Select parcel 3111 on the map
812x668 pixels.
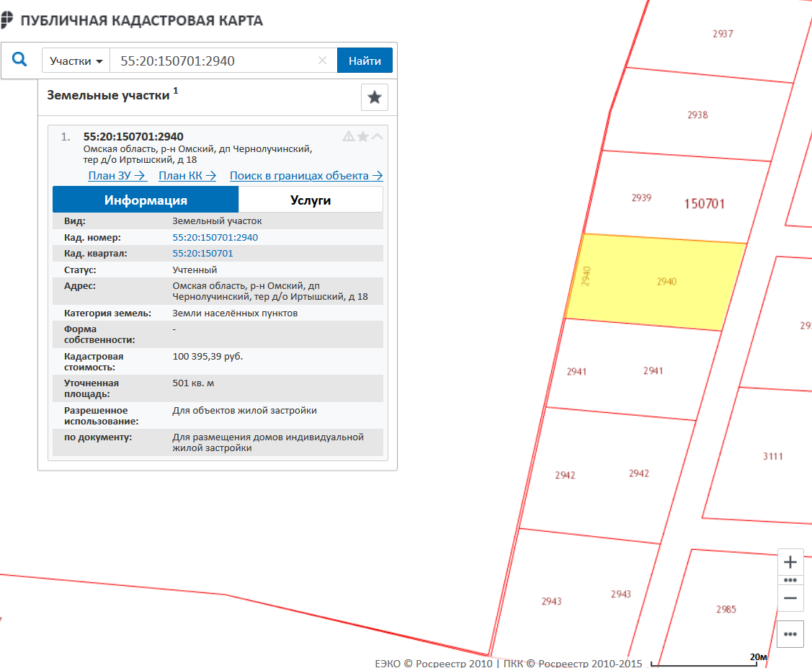772,456
